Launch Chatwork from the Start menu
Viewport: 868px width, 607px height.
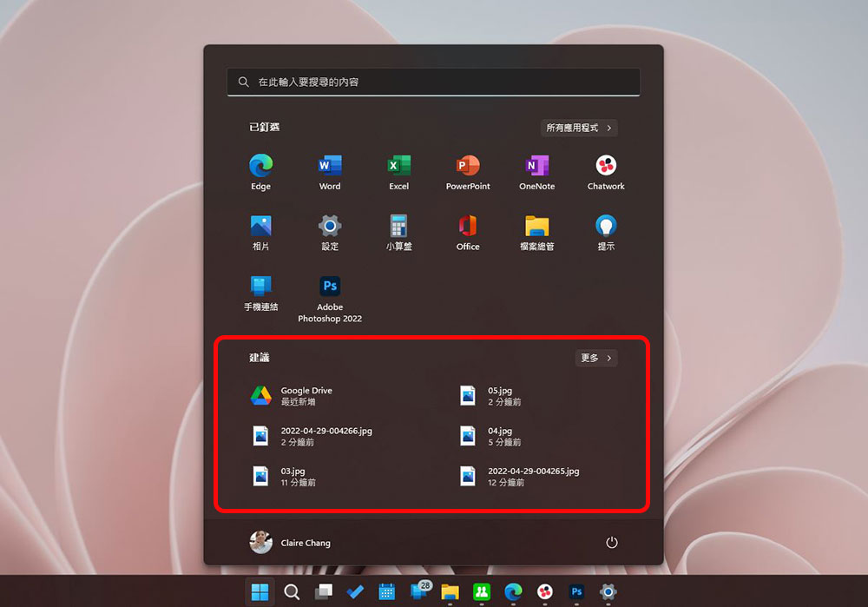pyautogui.click(x=606, y=172)
